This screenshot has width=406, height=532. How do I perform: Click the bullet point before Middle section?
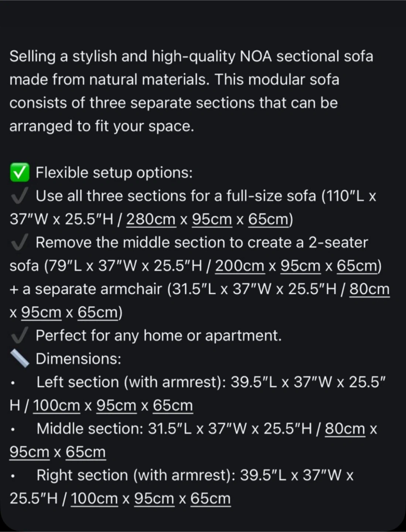[x=13, y=430]
